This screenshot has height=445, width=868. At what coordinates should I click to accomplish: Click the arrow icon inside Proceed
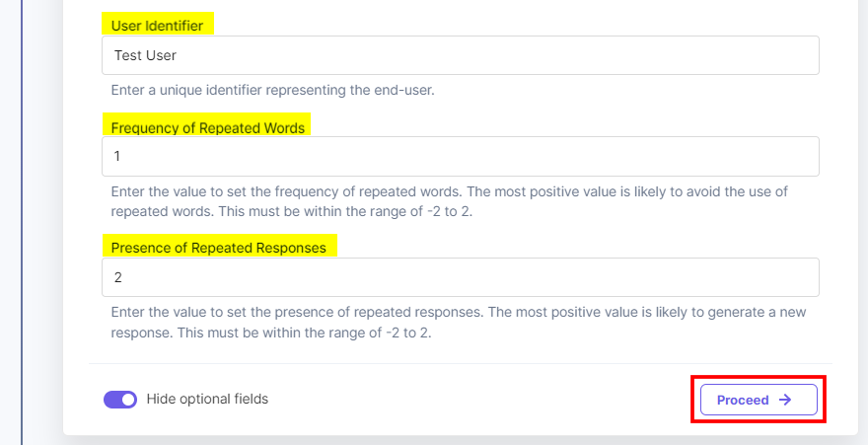[x=785, y=400]
